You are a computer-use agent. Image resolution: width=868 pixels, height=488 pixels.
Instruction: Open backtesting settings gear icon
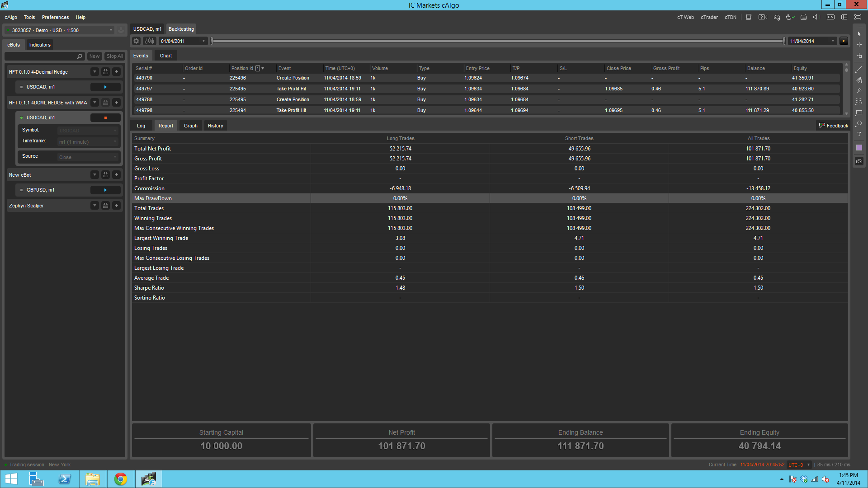click(x=136, y=41)
